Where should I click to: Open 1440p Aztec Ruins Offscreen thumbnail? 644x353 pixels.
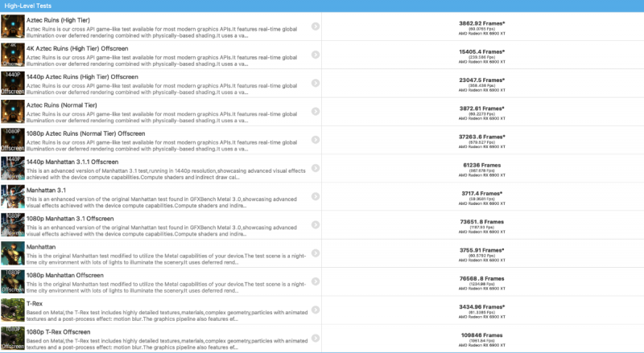click(13, 83)
